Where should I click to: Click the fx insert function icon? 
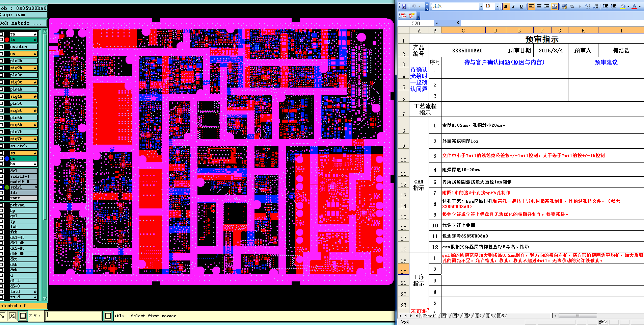(458, 23)
